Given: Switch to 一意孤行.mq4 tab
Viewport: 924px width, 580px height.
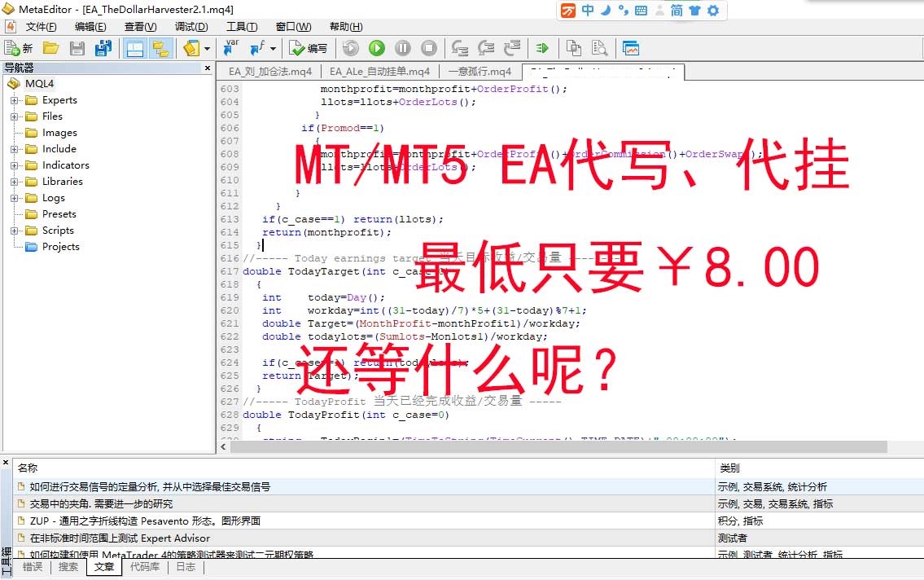Looking at the screenshot, I should [x=480, y=72].
